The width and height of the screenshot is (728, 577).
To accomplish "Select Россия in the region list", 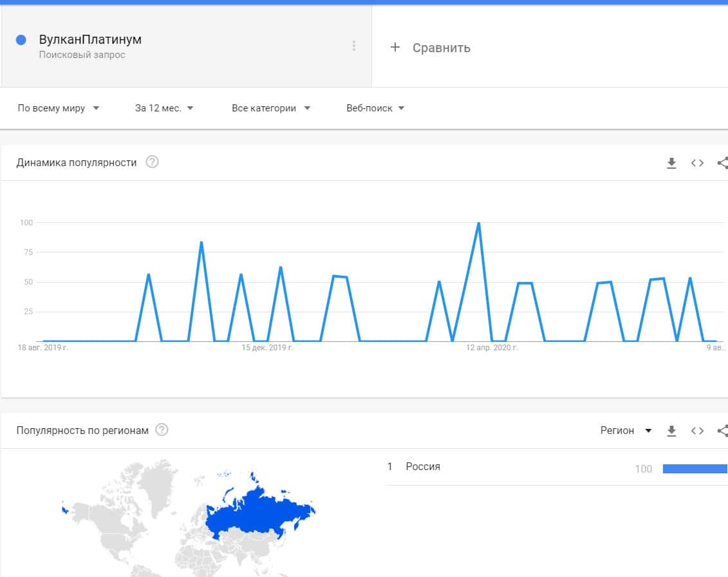I will click(423, 466).
